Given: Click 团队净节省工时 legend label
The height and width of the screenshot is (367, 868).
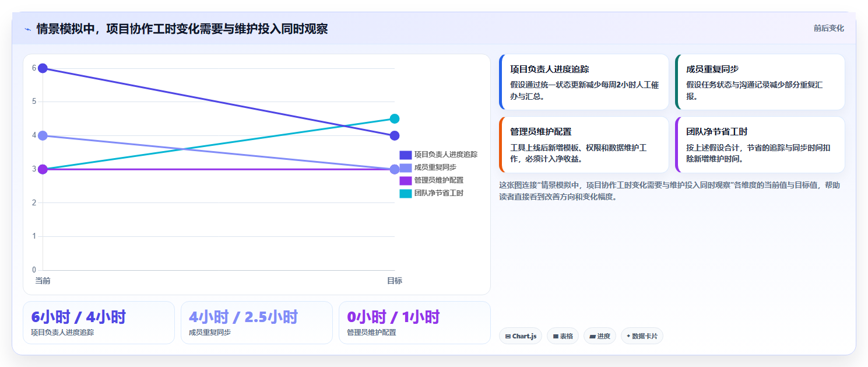Looking at the screenshot, I should pyautogui.click(x=439, y=193).
